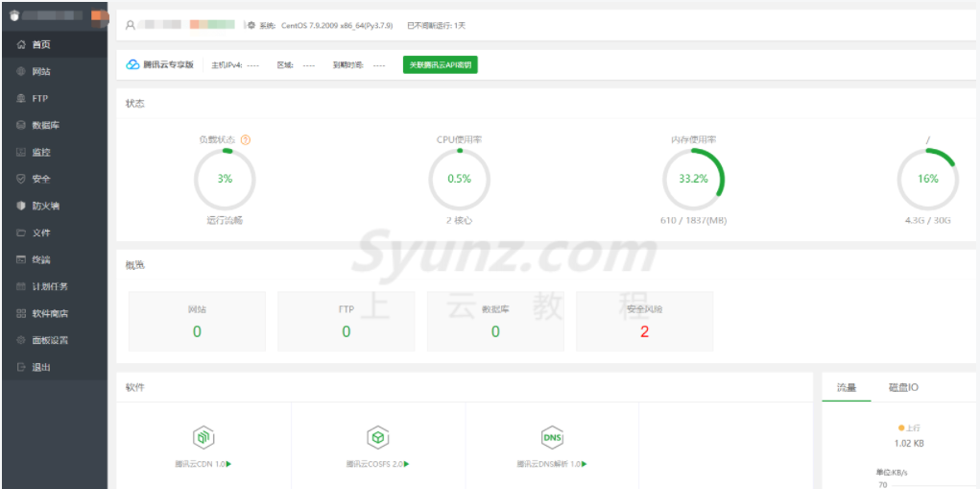This screenshot has height=489, width=980.
Task: Click the play arrow after 腾讯云DNS解析 1.0
Action: pos(585,464)
